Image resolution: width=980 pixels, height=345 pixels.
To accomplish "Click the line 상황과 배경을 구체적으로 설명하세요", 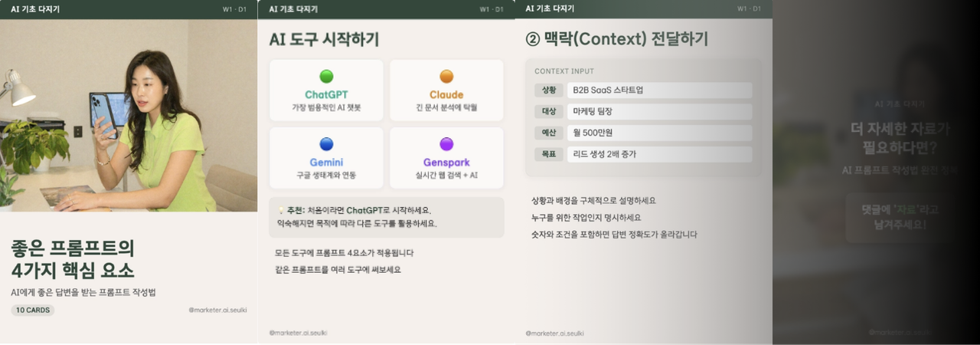I will (x=593, y=201).
